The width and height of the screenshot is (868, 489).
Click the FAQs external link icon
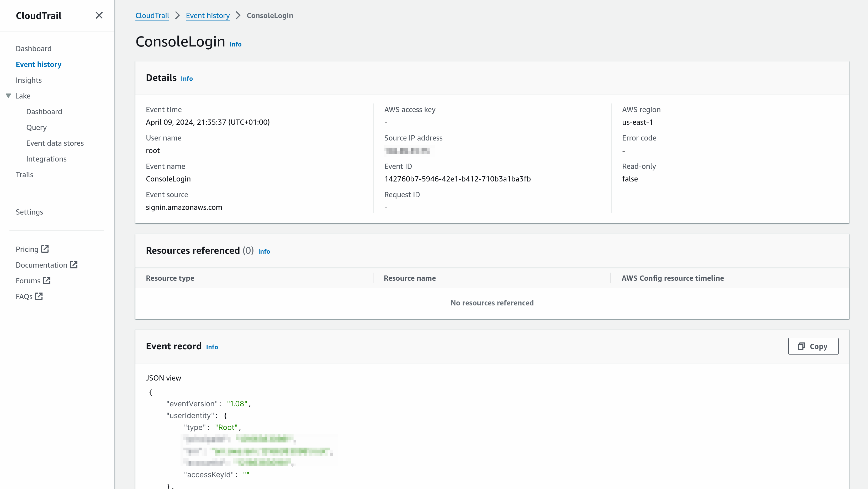(x=39, y=296)
